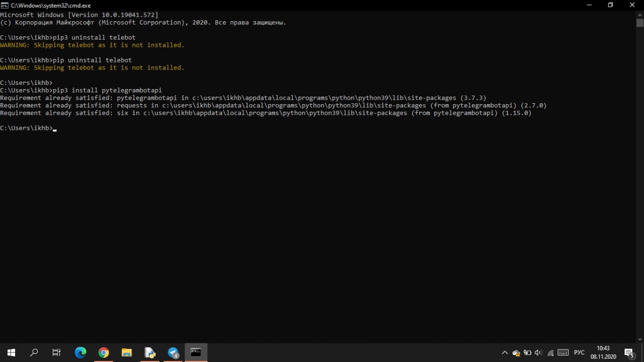Image resolution: width=644 pixels, height=362 pixels.
Task: Open cmd window system menu icon
Action: [5, 5]
